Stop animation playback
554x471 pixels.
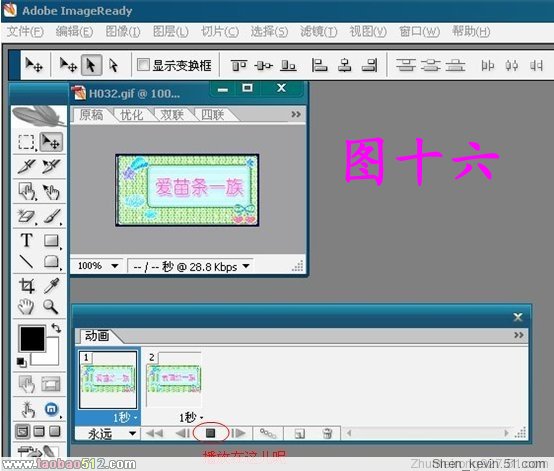pyautogui.click(x=211, y=433)
